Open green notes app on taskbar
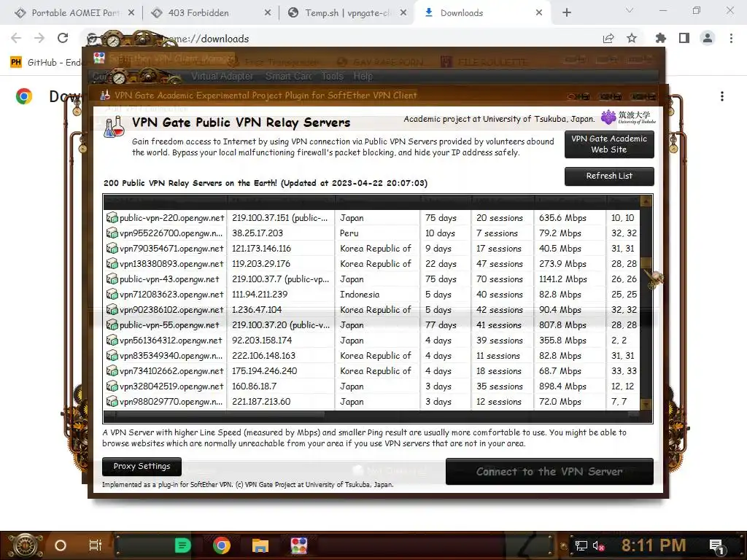 click(x=182, y=545)
